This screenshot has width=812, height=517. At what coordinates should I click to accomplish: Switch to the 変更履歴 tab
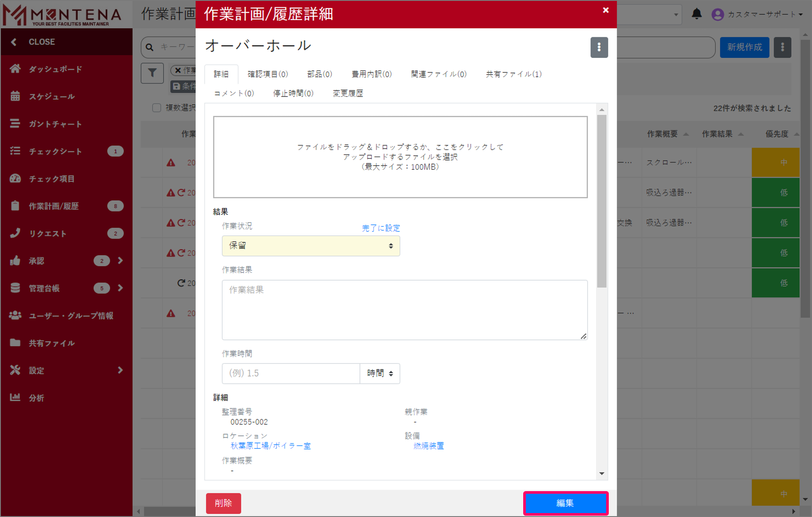tap(348, 93)
